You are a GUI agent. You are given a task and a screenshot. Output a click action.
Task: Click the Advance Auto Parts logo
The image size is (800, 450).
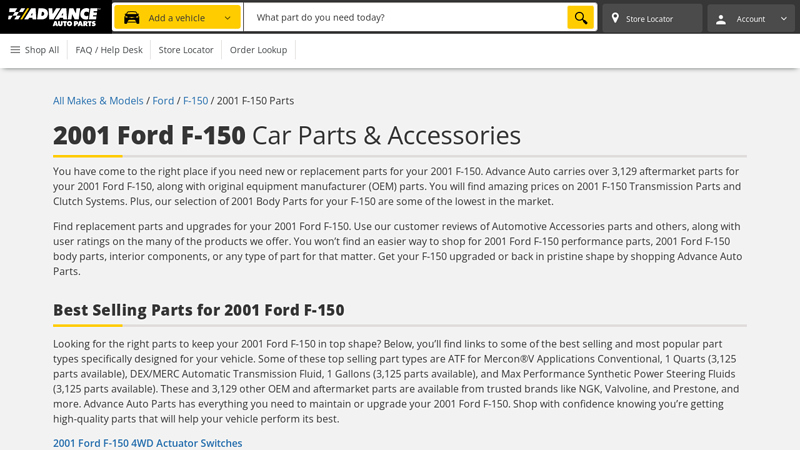(54, 17)
